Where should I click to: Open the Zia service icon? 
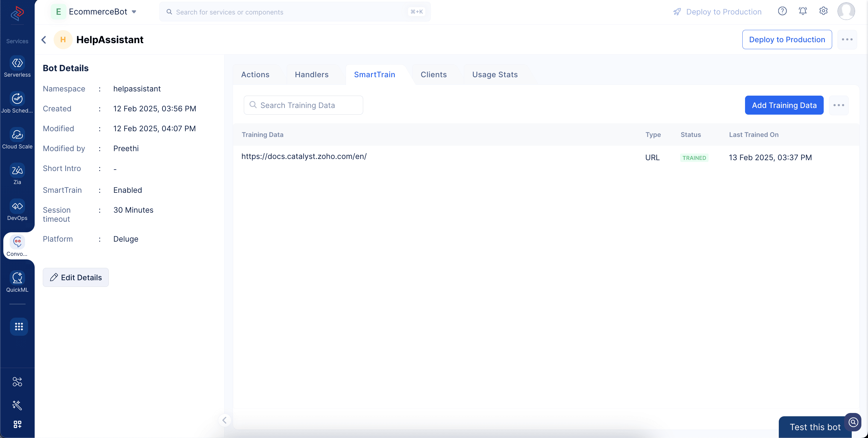pos(17,171)
